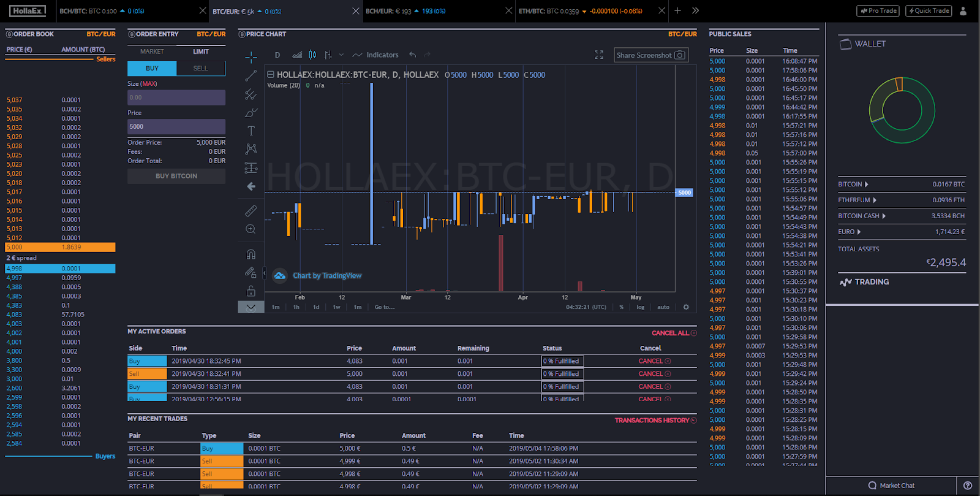This screenshot has width=980, height=496.
Task: Show more tabs double-arrow
Action: [x=695, y=10]
